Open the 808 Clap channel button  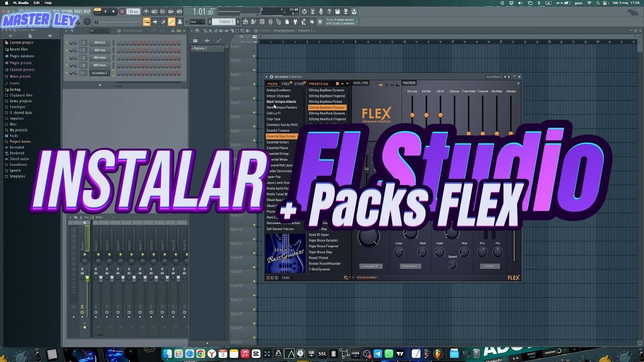click(100, 50)
